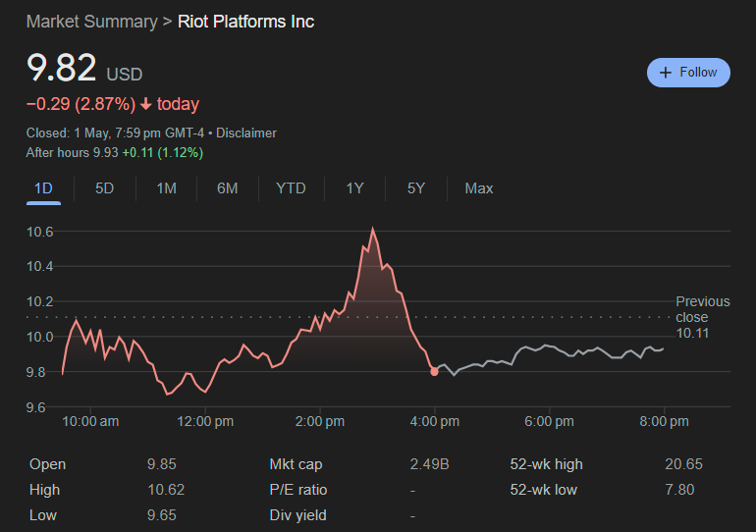Click the 6:00 pm axis label
Viewport: 756px width, 532px height.
[549, 422]
